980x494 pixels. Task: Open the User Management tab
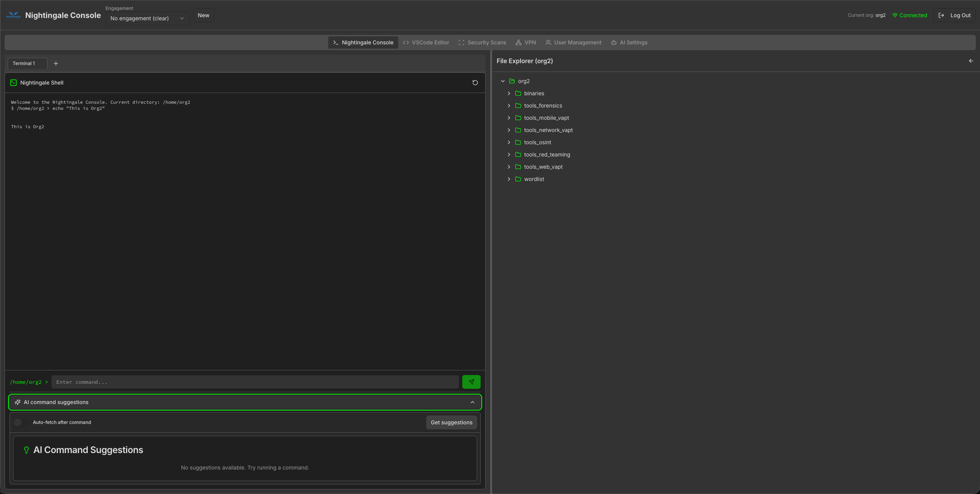(x=573, y=42)
